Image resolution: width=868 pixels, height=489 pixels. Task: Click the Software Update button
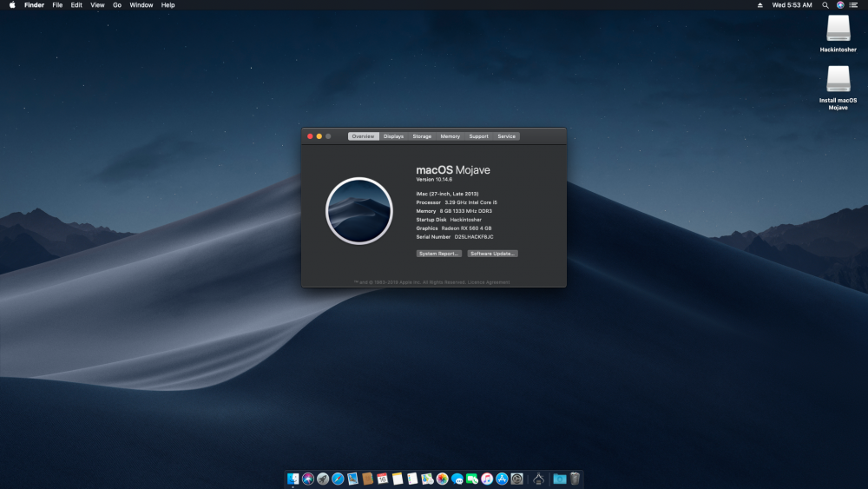pyautogui.click(x=493, y=254)
